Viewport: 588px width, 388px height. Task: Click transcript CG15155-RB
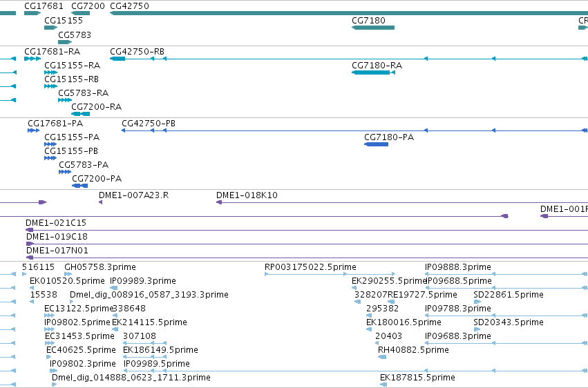50,86
